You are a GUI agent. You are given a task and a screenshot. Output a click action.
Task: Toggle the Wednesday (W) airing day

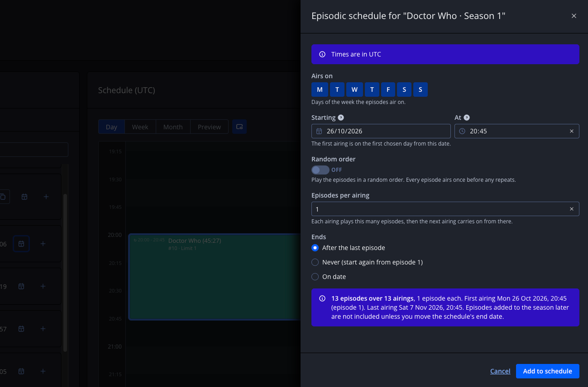(x=354, y=90)
